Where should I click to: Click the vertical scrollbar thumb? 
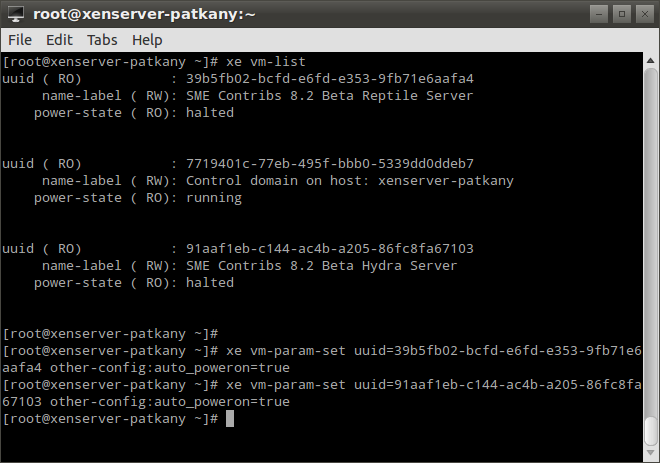pos(651,431)
